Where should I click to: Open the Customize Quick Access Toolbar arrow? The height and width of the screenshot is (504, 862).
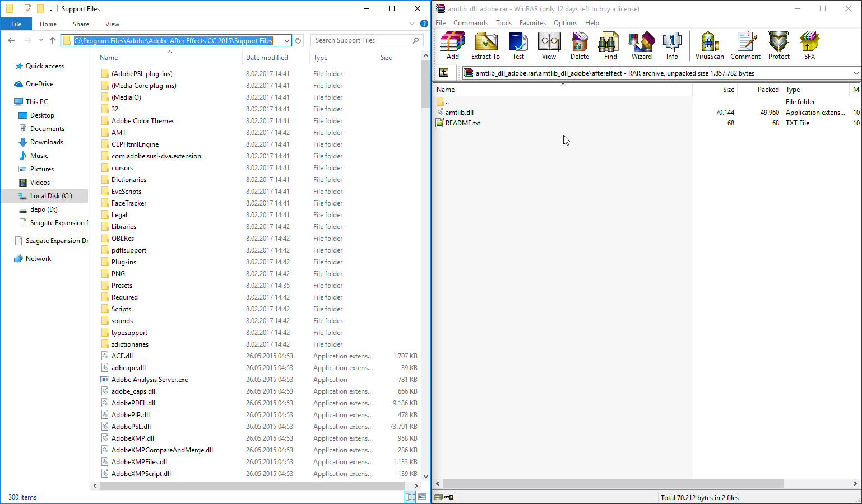(x=50, y=9)
